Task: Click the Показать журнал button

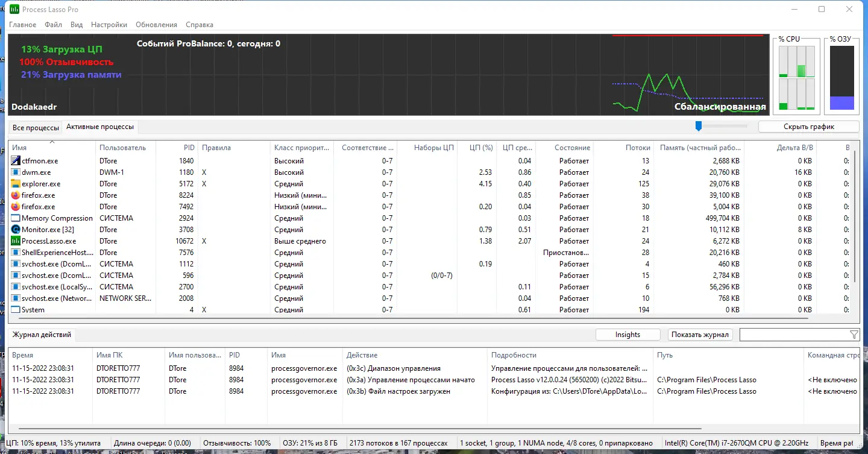Action: [700, 335]
